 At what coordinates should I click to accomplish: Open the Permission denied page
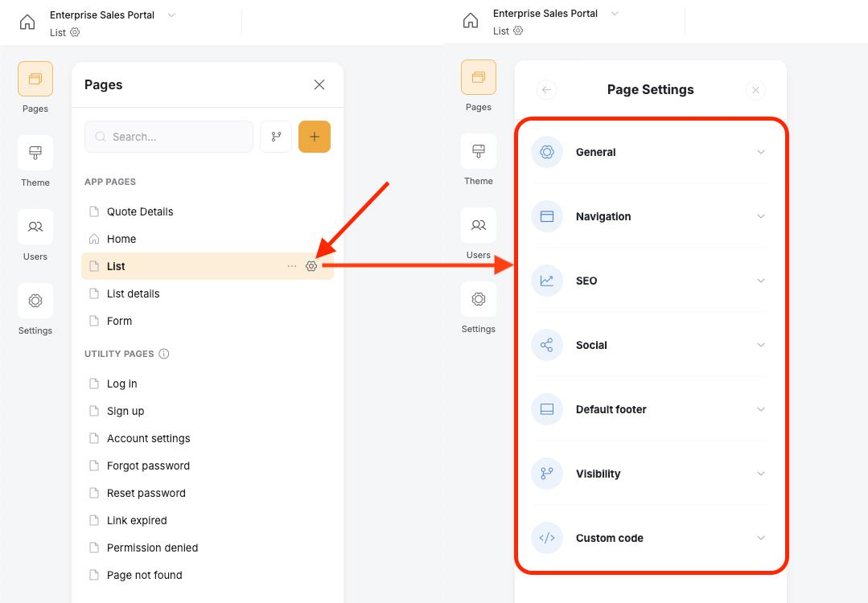(208, 548)
